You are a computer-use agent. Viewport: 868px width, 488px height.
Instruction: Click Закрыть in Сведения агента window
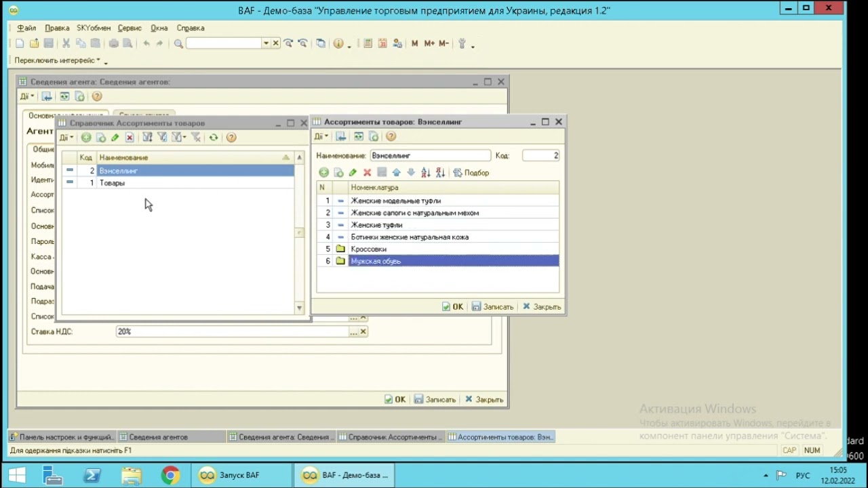pyautogui.click(x=484, y=400)
